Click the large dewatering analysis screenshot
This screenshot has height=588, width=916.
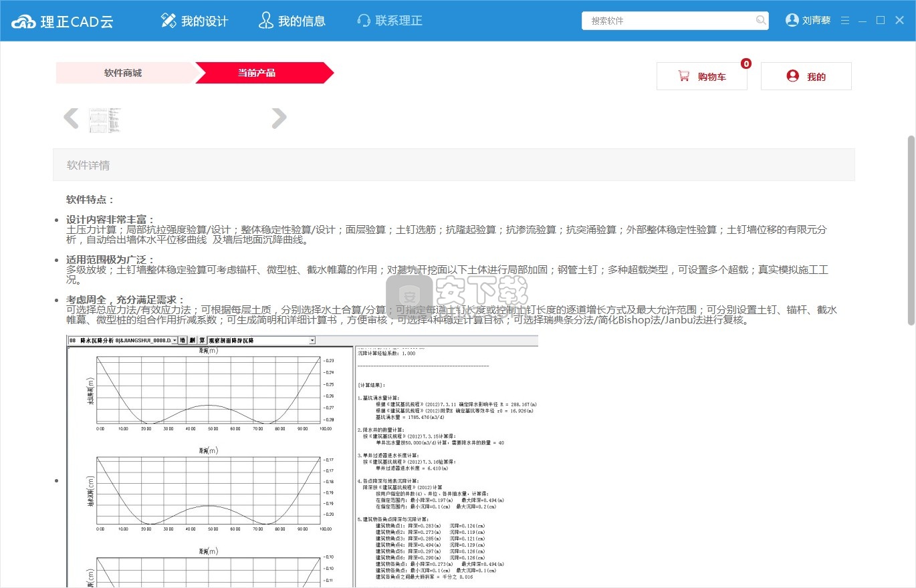pyautogui.click(x=302, y=462)
